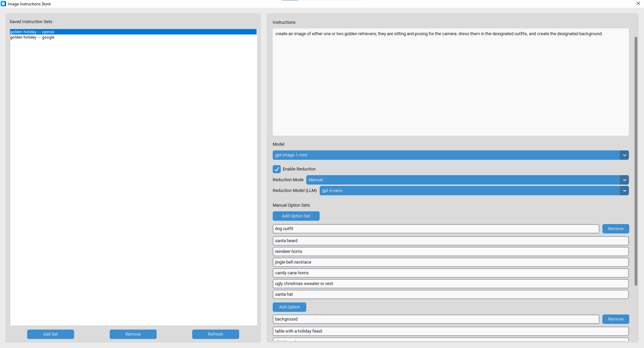
Task: Remove the 'background' option set
Action: coord(615,319)
